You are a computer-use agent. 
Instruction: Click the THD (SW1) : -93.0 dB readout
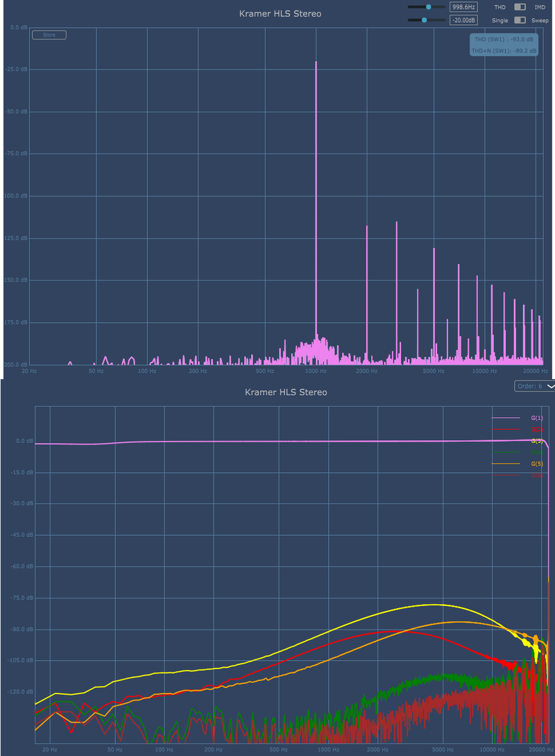click(504, 40)
